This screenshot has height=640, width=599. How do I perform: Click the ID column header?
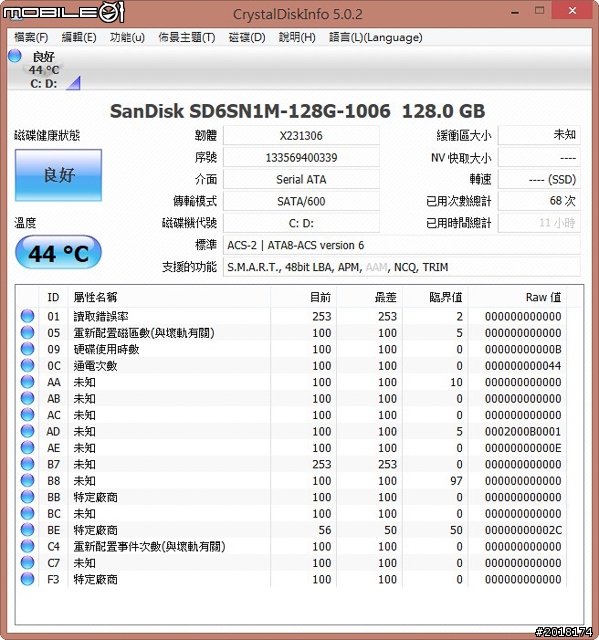point(53,297)
